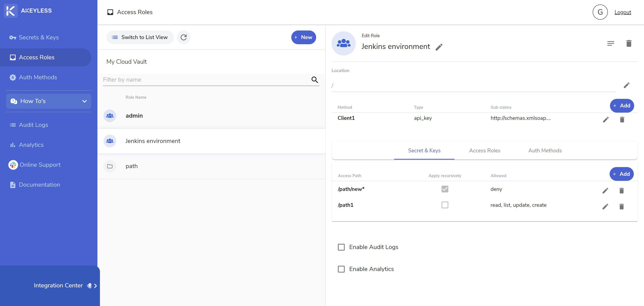Screen dimensions: 644x306
Task: Click the Logout link
Action: coord(623,12)
